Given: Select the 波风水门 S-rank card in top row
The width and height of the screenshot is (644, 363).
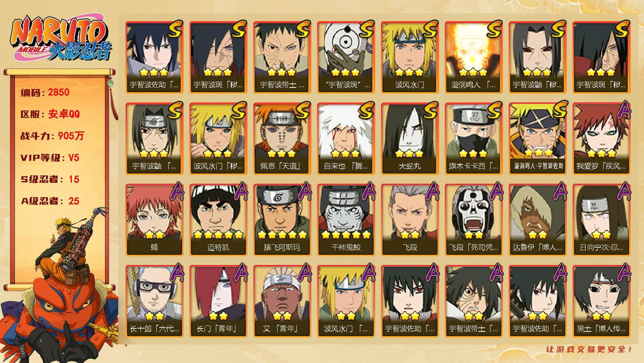Looking at the screenshot, I should tap(410, 57).
